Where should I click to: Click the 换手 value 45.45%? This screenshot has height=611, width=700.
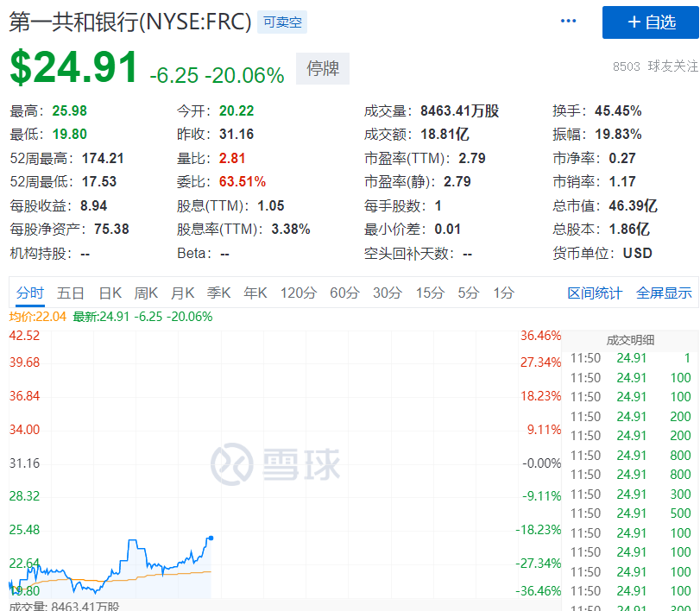pos(618,110)
